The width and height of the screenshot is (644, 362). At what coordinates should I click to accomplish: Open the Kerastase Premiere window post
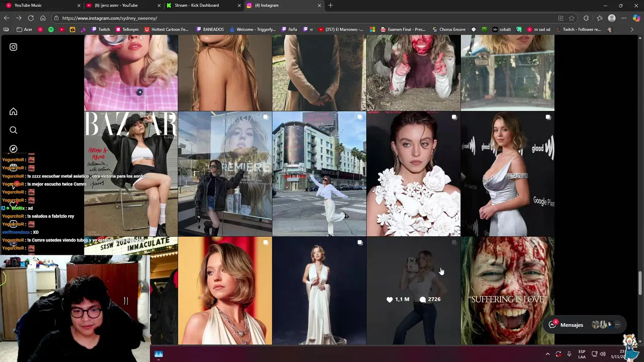pyautogui.click(x=225, y=174)
